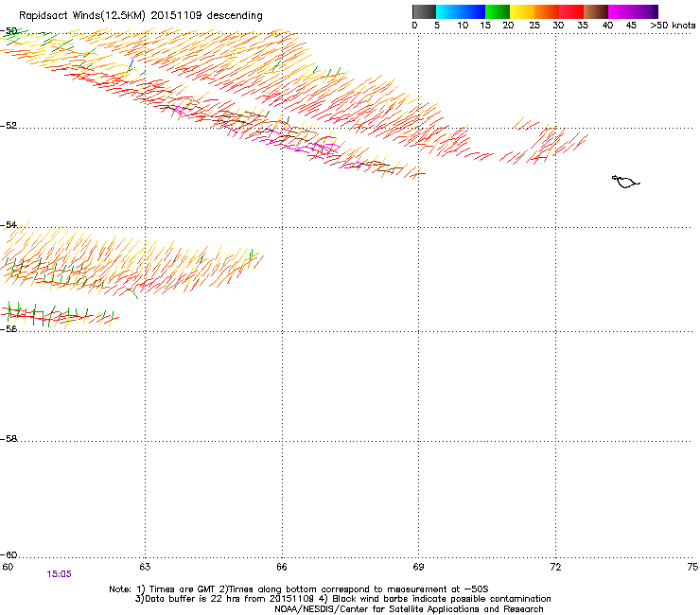Click the red 30-35 knots legend segment

[571, 11]
